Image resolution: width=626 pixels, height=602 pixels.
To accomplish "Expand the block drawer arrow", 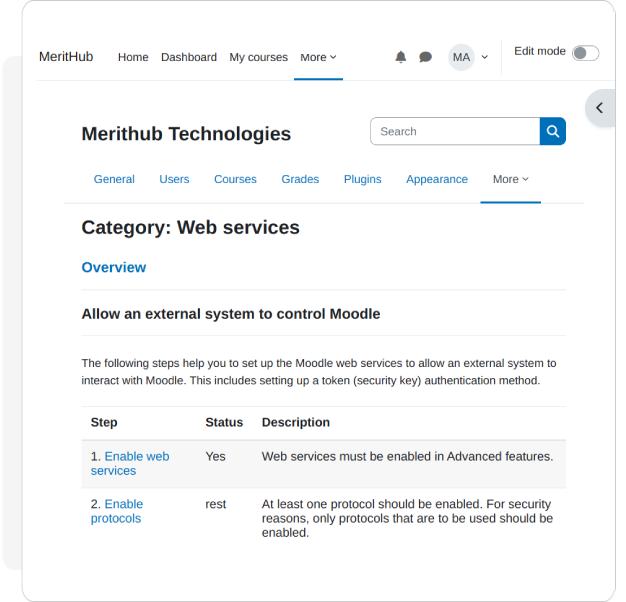I will [x=600, y=108].
